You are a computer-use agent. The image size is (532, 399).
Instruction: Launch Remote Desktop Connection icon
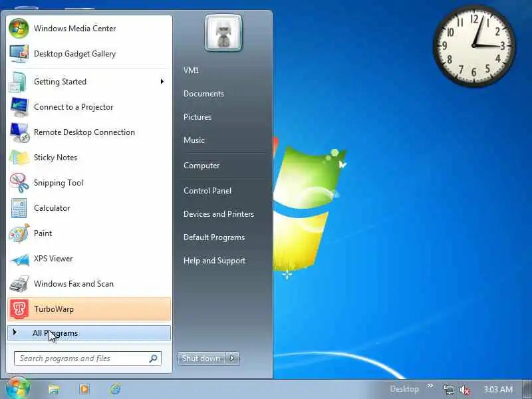pyautogui.click(x=19, y=132)
